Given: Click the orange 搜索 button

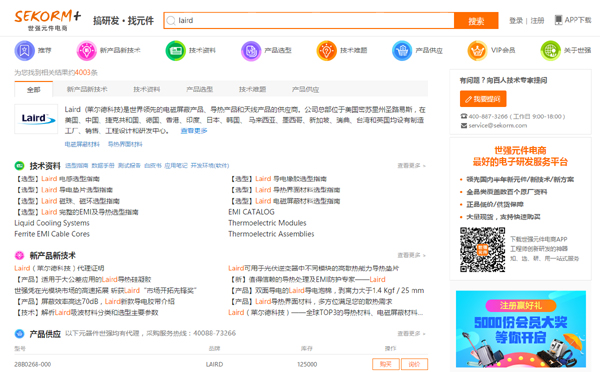Looking at the screenshot, I should pos(476,20).
